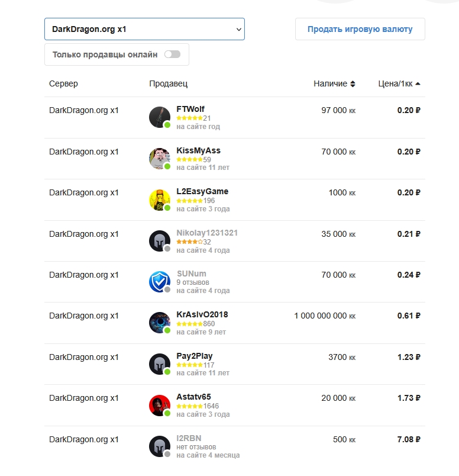
Task: Toggle the online-sellers-only switch
Action: point(172,54)
